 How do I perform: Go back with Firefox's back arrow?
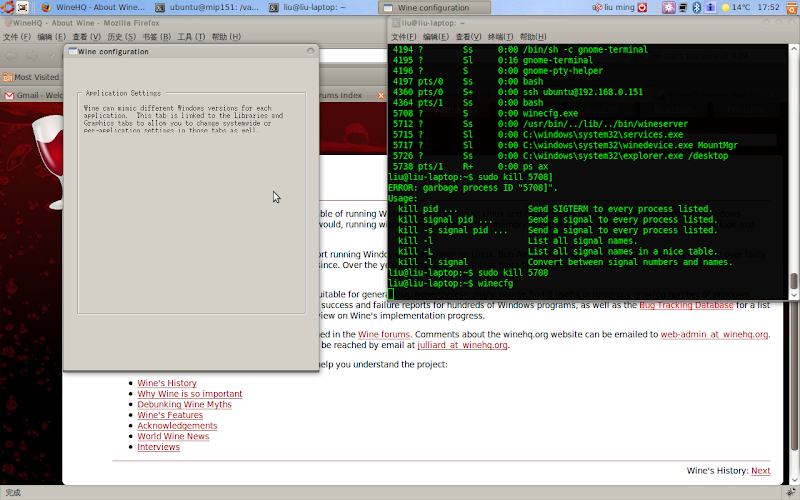pos(11,56)
